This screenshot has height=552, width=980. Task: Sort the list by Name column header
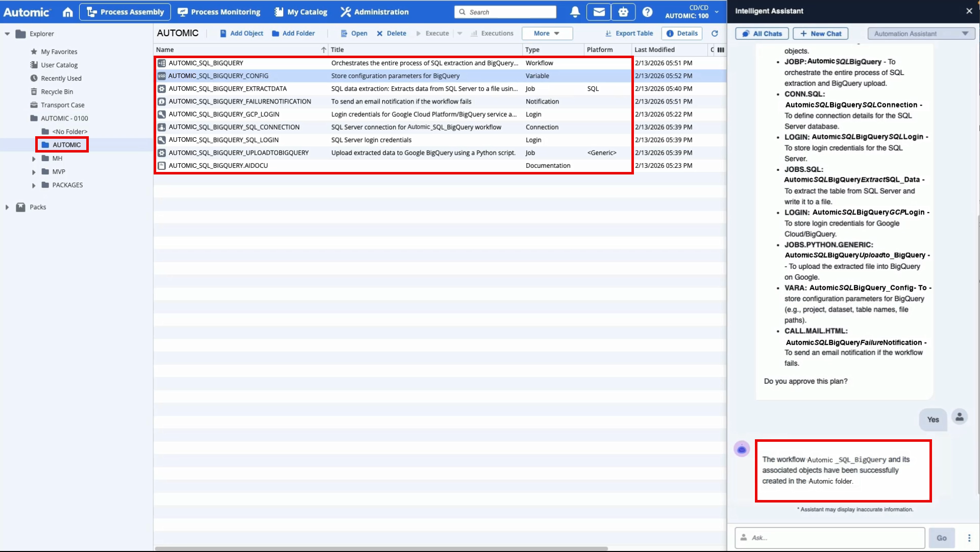[x=165, y=49]
